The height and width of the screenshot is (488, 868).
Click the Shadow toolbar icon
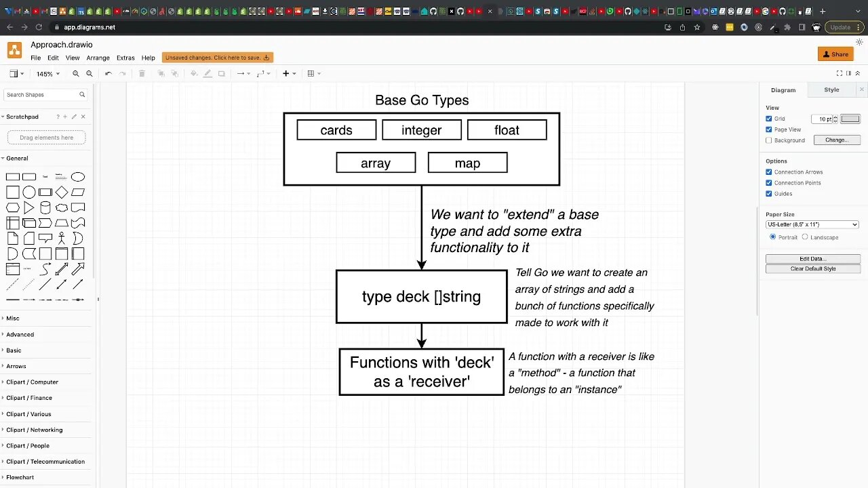coord(221,74)
